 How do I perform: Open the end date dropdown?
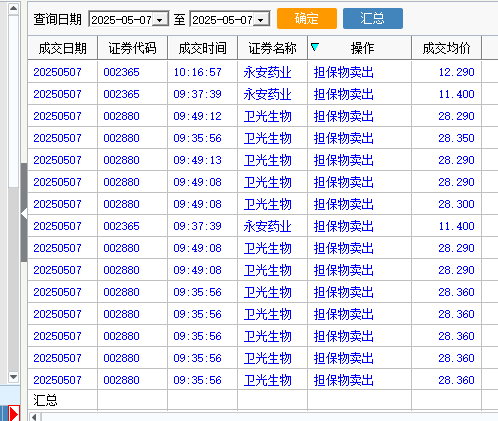click(x=261, y=20)
